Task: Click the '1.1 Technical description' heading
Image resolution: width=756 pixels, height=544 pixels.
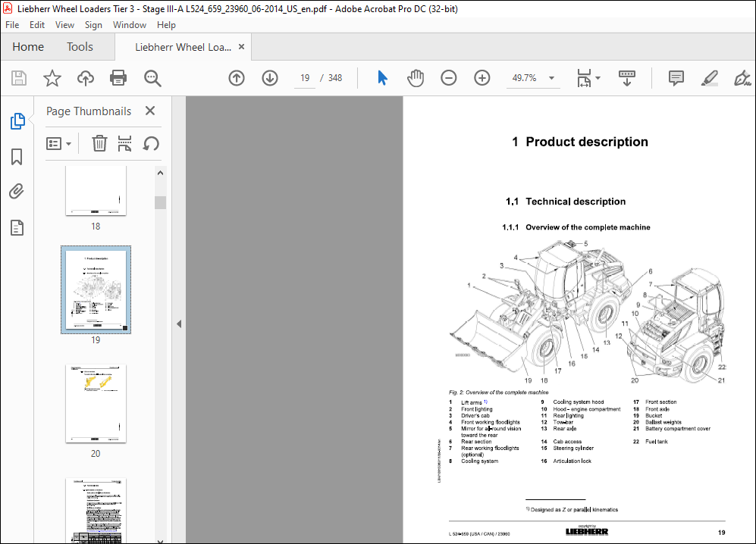Action: pyautogui.click(x=566, y=202)
